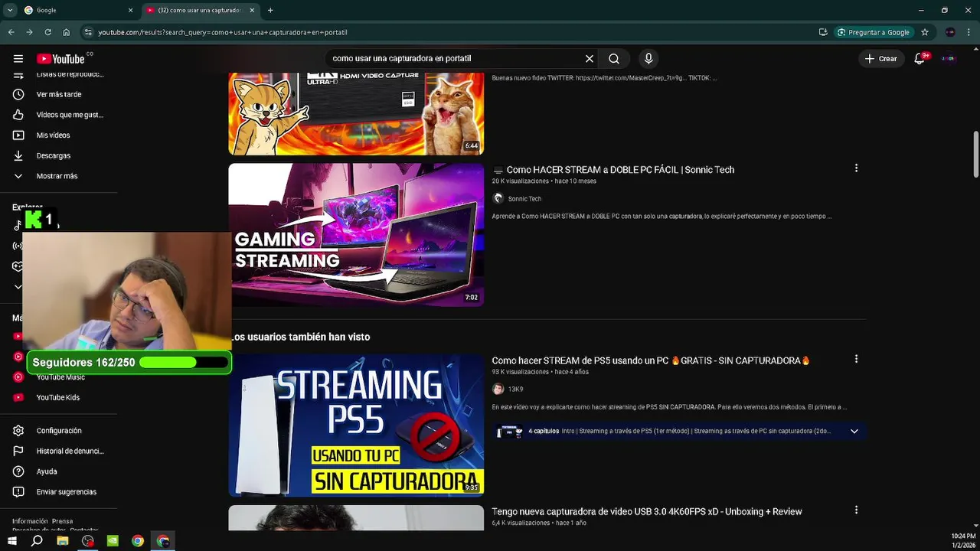Open YouTube Kids in the sidebar
Viewport: 980px width, 551px height.
tap(58, 397)
